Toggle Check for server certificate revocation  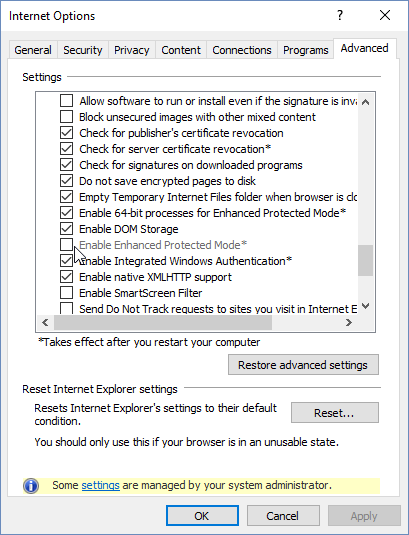[x=66, y=149]
